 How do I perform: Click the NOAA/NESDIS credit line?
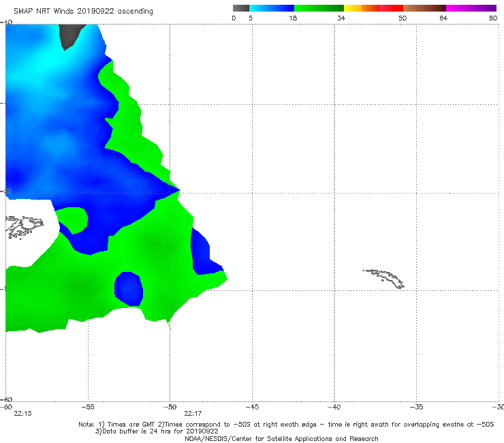pos(281,439)
